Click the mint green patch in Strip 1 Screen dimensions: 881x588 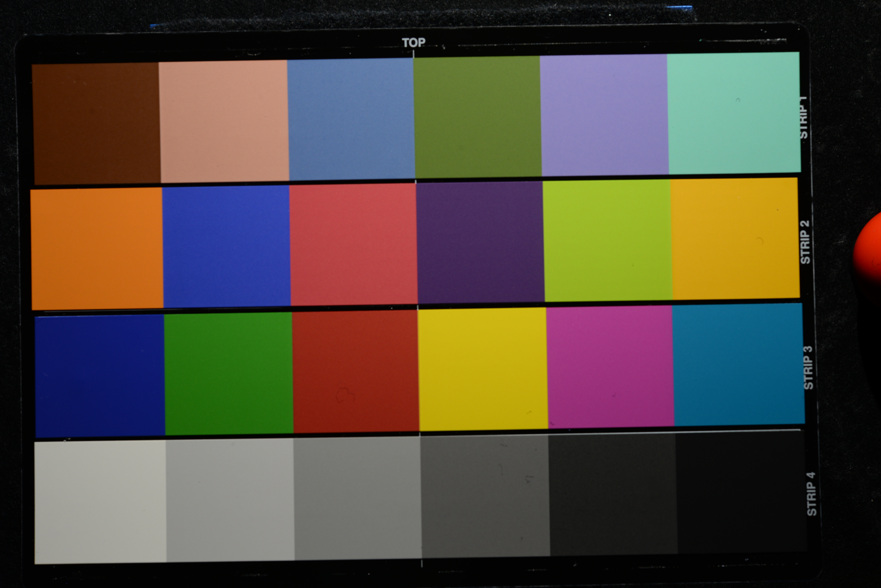(734, 113)
